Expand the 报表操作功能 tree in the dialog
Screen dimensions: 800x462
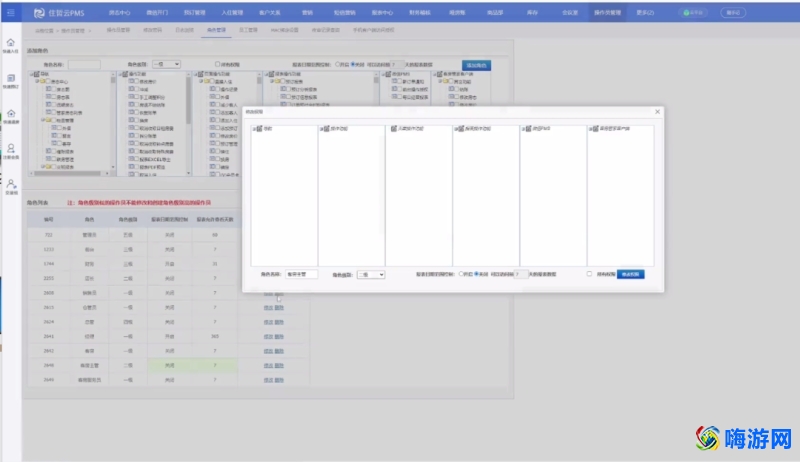[x=456, y=129]
